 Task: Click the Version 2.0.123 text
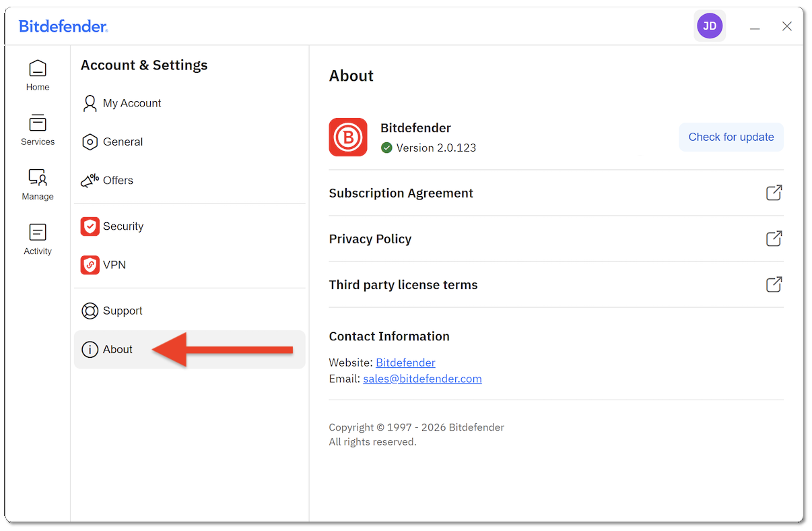436,148
